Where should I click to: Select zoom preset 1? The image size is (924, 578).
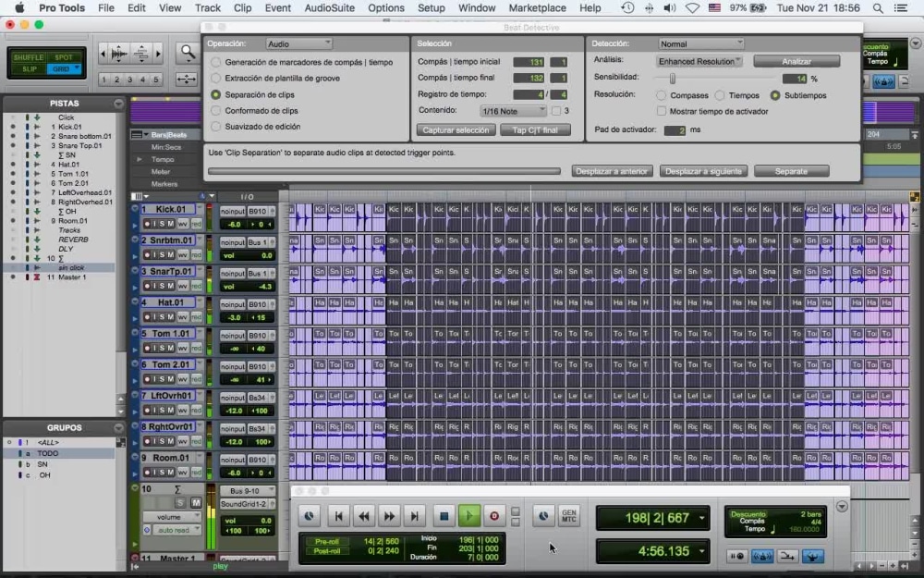coord(104,79)
